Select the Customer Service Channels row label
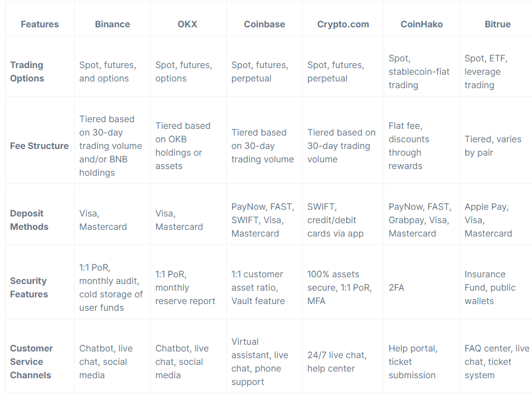The height and width of the screenshot is (395, 532). click(31, 362)
